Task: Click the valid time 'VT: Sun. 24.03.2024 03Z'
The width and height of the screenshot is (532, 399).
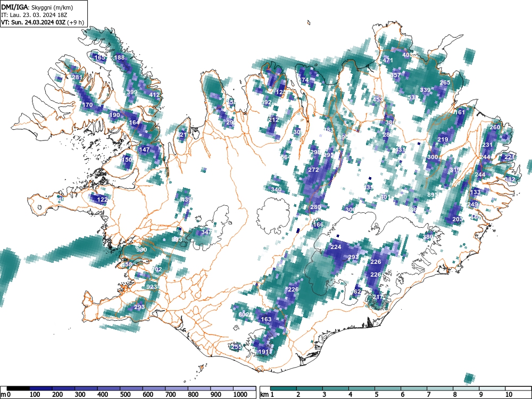Action: tap(33, 22)
